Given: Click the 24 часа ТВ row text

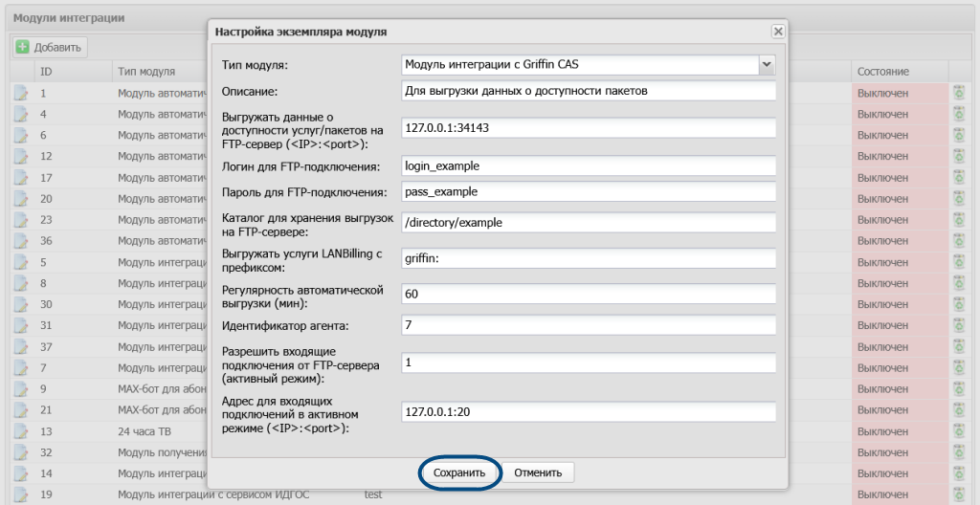Looking at the screenshot, I should tap(145, 431).
